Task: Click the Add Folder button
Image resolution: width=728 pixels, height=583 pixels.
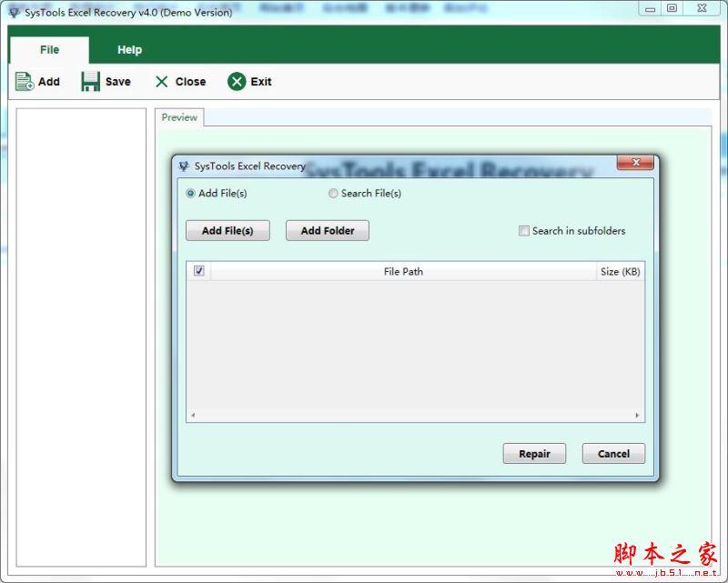Action: 327,230
